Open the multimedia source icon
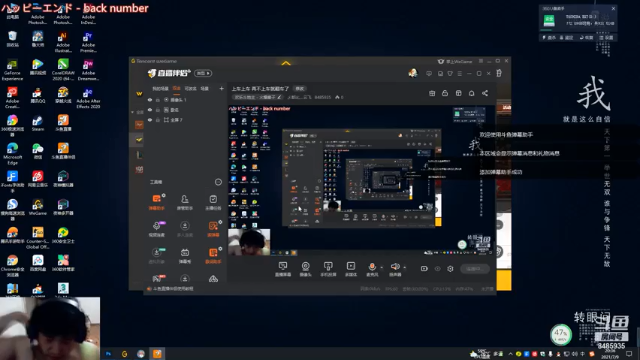 click(351, 269)
